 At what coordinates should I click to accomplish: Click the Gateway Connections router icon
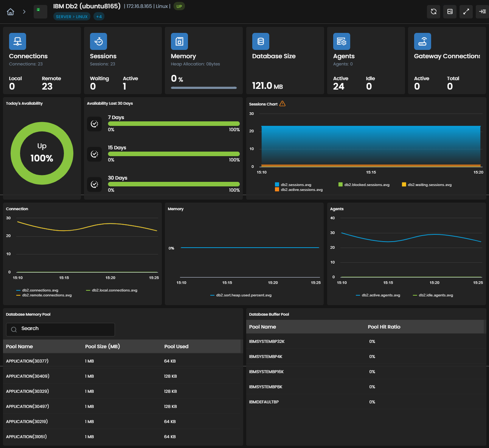(x=422, y=42)
